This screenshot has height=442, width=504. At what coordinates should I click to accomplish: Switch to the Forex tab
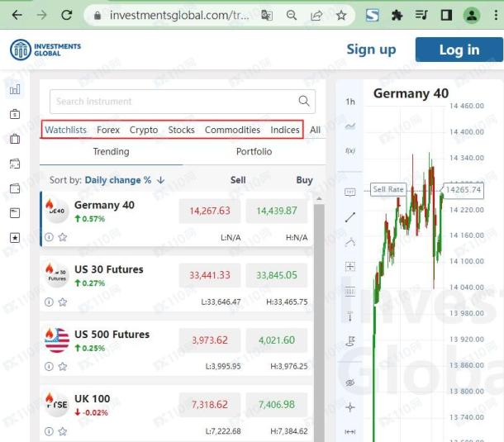click(x=108, y=130)
